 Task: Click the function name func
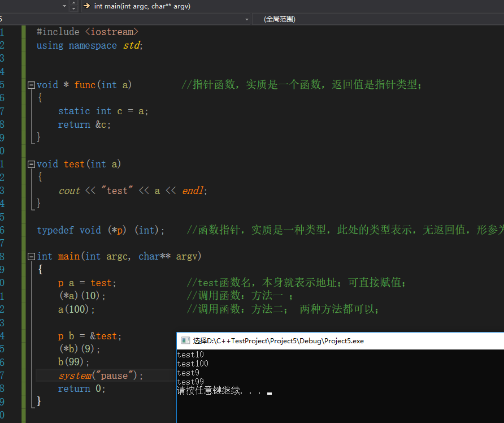tap(85, 85)
